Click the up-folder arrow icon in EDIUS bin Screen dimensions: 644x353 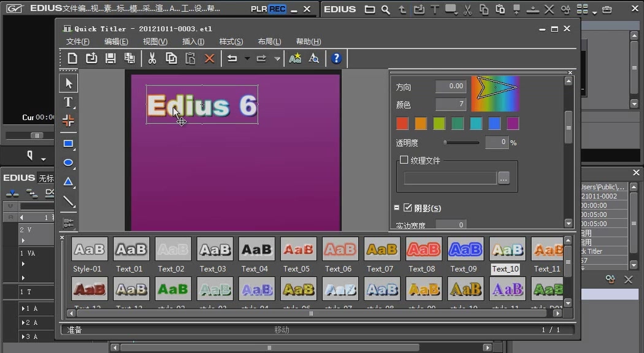click(x=402, y=9)
